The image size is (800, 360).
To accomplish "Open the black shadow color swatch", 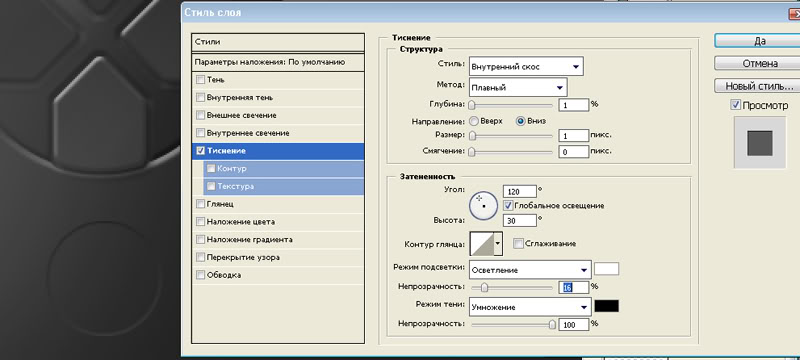I will click(x=607, y=306).
